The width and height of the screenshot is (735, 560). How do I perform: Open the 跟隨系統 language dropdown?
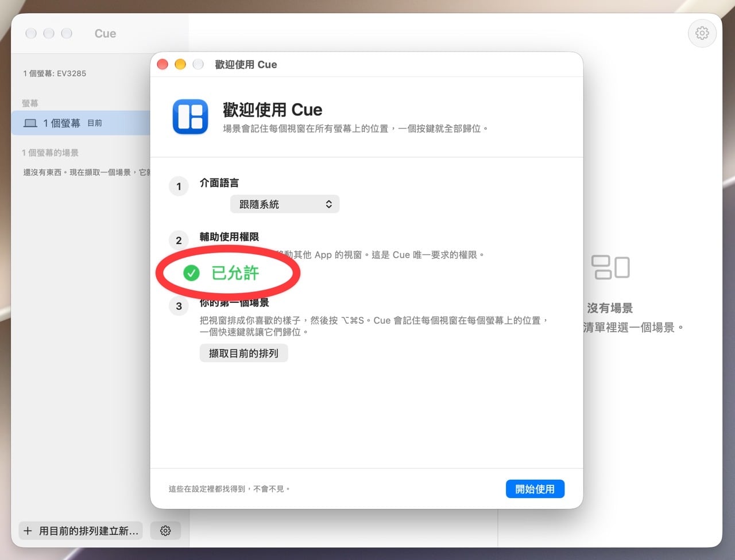pos(285,204)
